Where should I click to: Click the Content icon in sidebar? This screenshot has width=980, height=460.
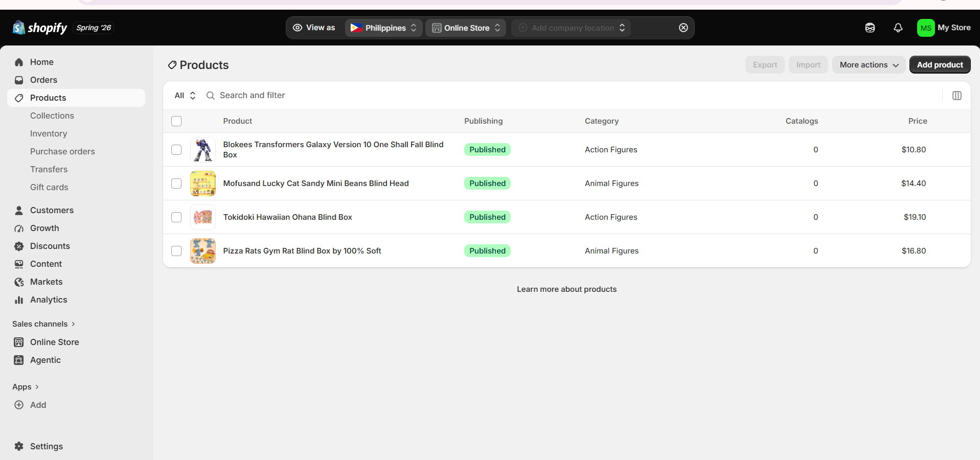point(19,264)
